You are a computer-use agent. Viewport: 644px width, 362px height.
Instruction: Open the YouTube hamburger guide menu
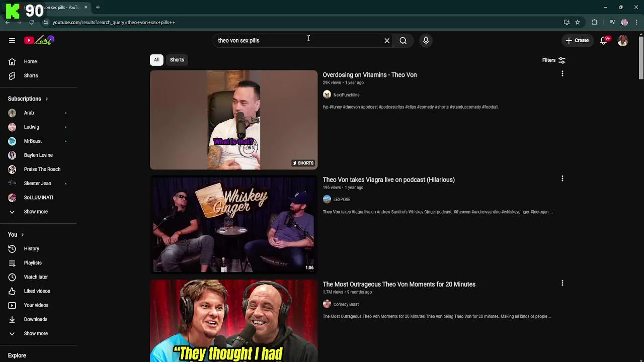click(x=12, y=41)
